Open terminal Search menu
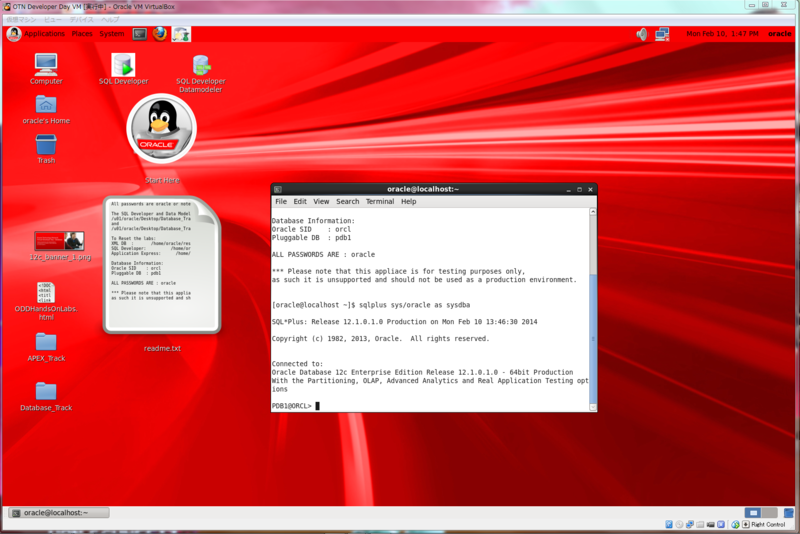Image resolution: width=800 pixels, height=534 pixels. pos(347,201)
